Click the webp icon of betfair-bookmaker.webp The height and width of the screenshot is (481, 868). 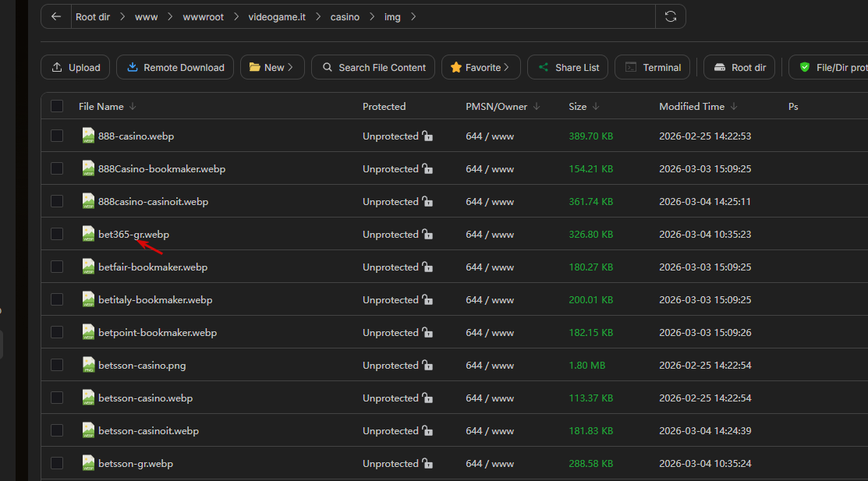click(x=88, y=267)
